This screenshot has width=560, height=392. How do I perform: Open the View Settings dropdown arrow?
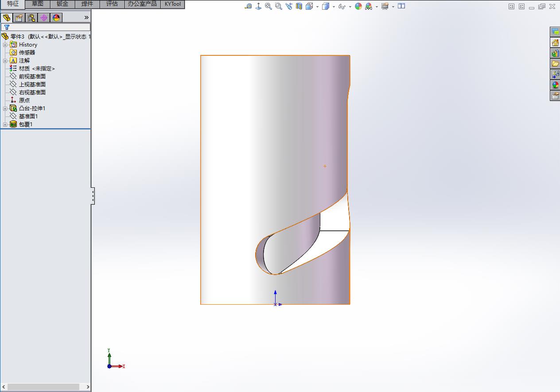[393, 7]
